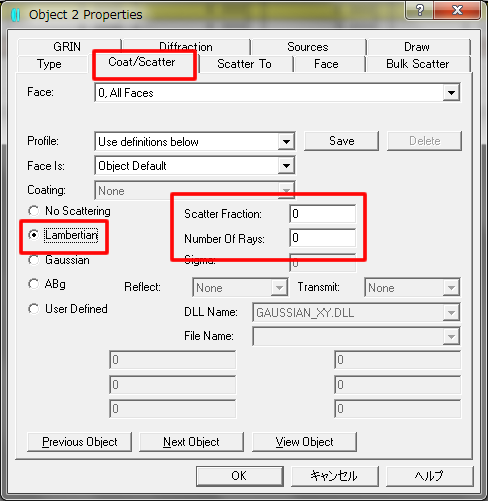
Task: Open the Bulk Scatter tab
Action: click(x=417, y=64)
